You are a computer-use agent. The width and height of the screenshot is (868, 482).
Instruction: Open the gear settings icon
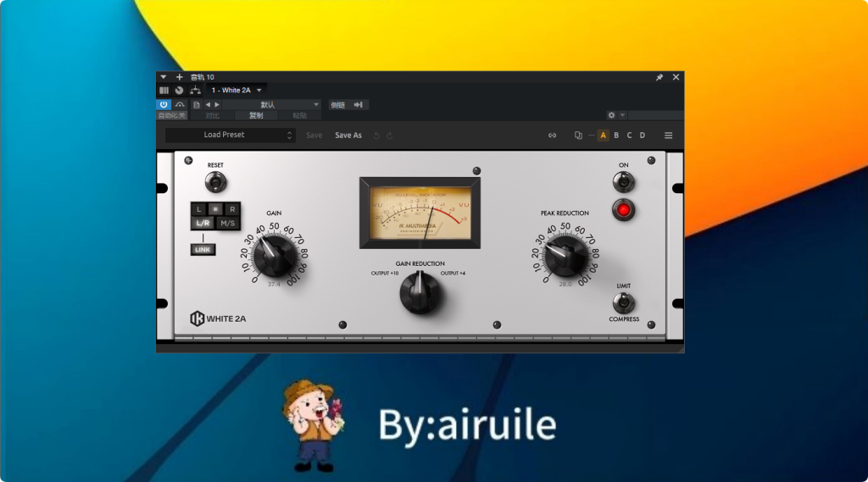click(x=612, y=115)
